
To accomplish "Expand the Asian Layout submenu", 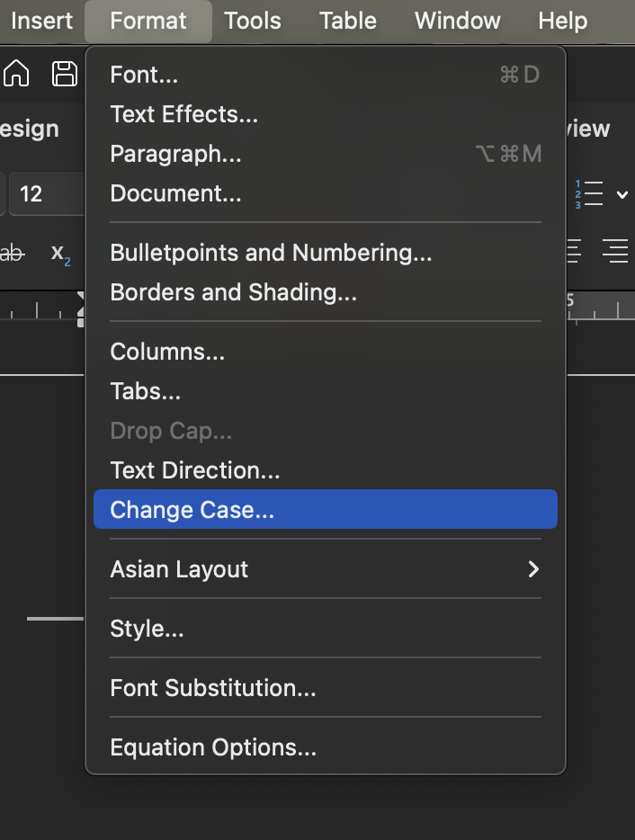I will point(325,569).
